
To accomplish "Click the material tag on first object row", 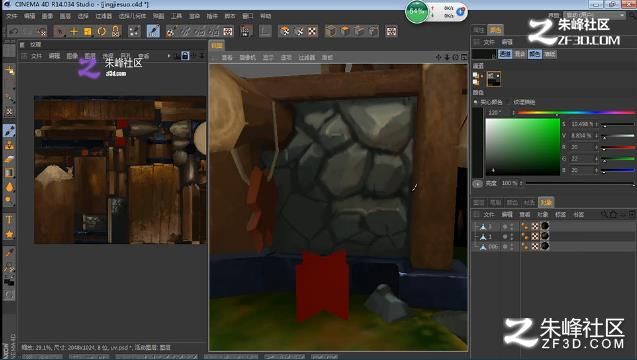I will [525, 226].
